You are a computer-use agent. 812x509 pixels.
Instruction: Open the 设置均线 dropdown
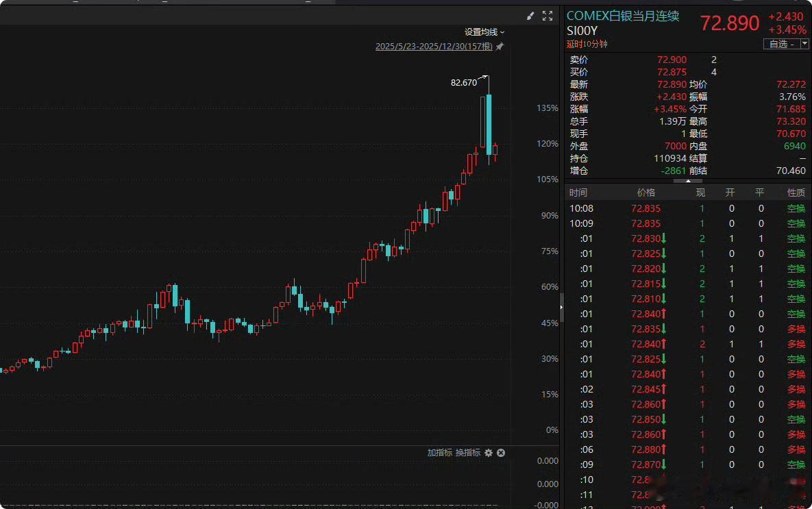(484, 32)
